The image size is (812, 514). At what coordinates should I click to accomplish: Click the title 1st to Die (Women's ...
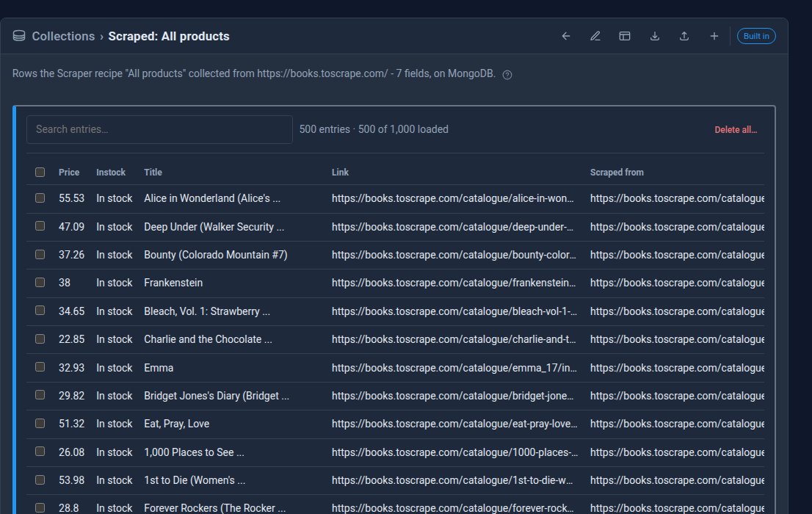point(195,480)
